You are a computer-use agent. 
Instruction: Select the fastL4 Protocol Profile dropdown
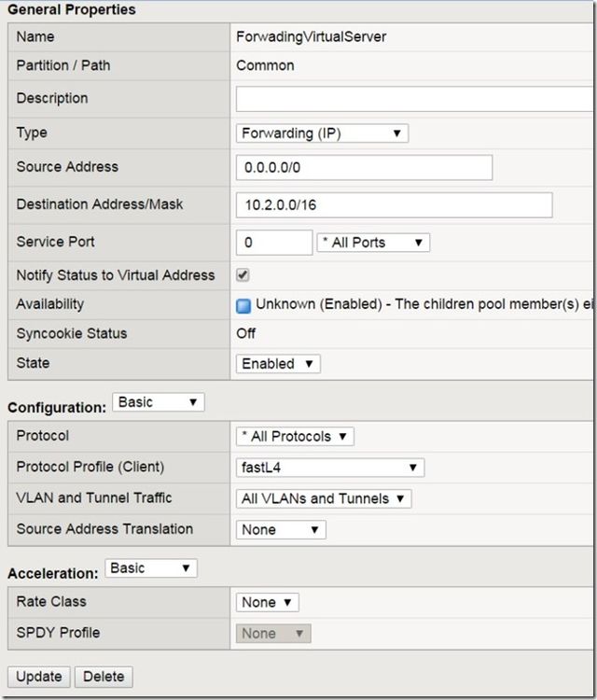330,468
